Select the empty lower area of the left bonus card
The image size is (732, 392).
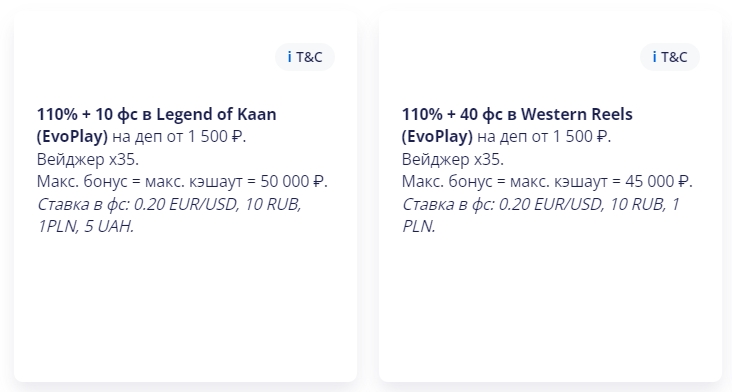185,308
